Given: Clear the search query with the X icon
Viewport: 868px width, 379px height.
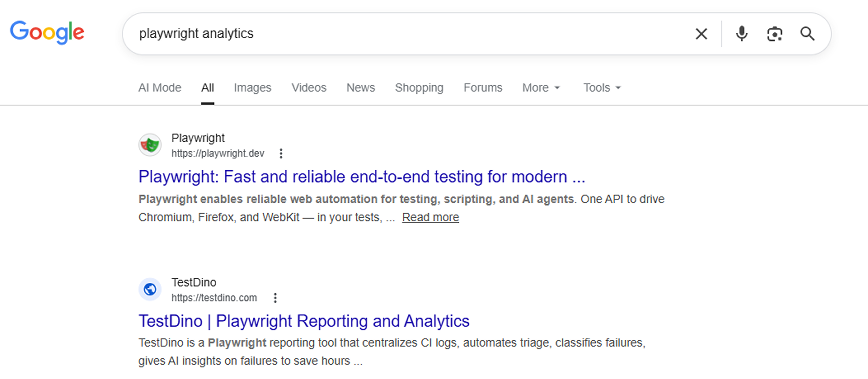Looking at the screenshot, I should (701, 34).
